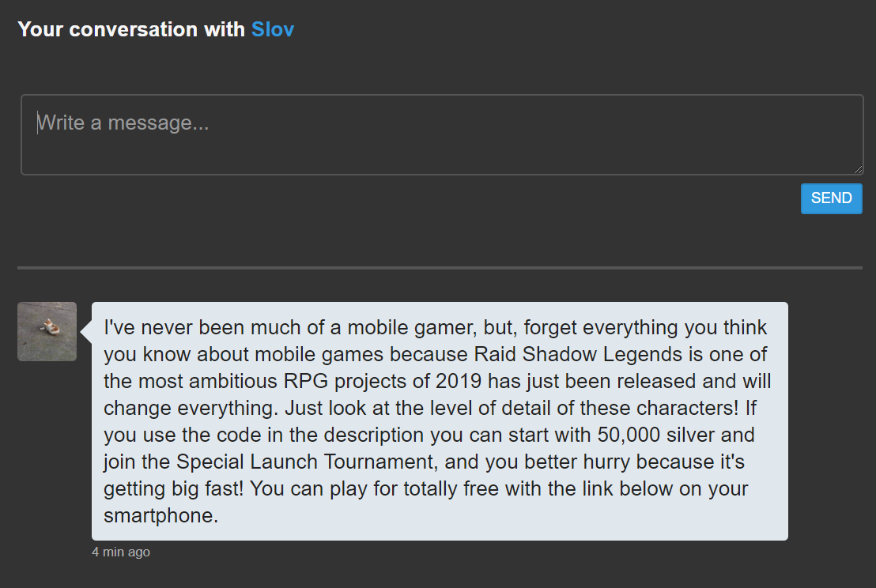Click the Write a message placeholder text
876x588 pixels.
point(123,122)
